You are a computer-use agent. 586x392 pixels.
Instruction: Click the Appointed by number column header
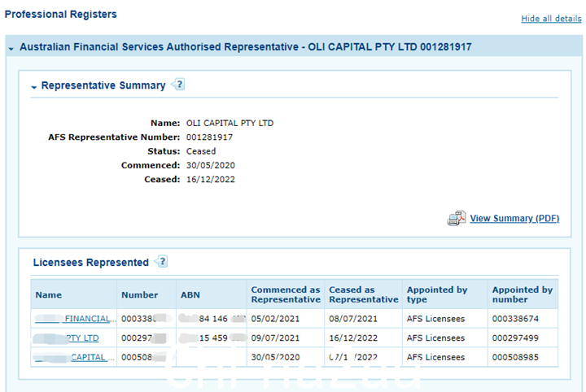pos(523,294)
